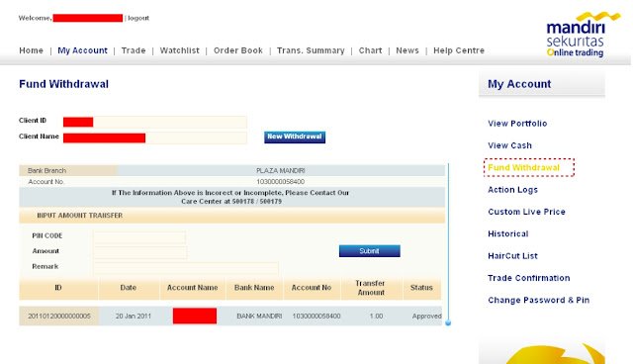This screenshot has height=364, width=633.
Task: Click the Submit button
Action: pyautogui.click(x=369, y=251)
